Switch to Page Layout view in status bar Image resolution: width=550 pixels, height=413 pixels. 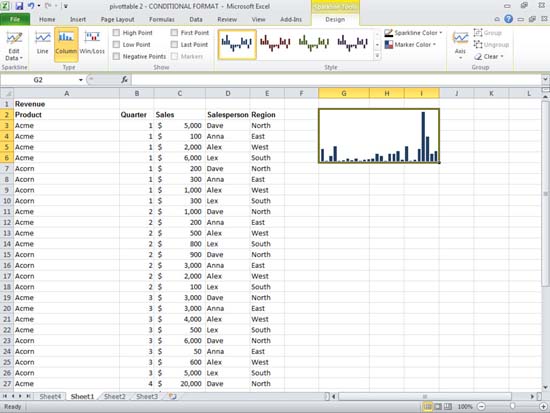pyautogui.click(x=438, y=407)
